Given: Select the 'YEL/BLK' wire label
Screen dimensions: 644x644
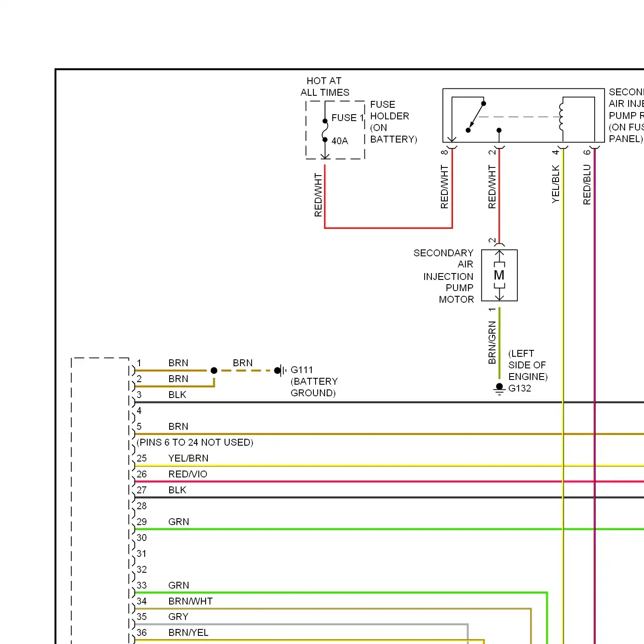Looking at the screenshot, I should (556, 184).
